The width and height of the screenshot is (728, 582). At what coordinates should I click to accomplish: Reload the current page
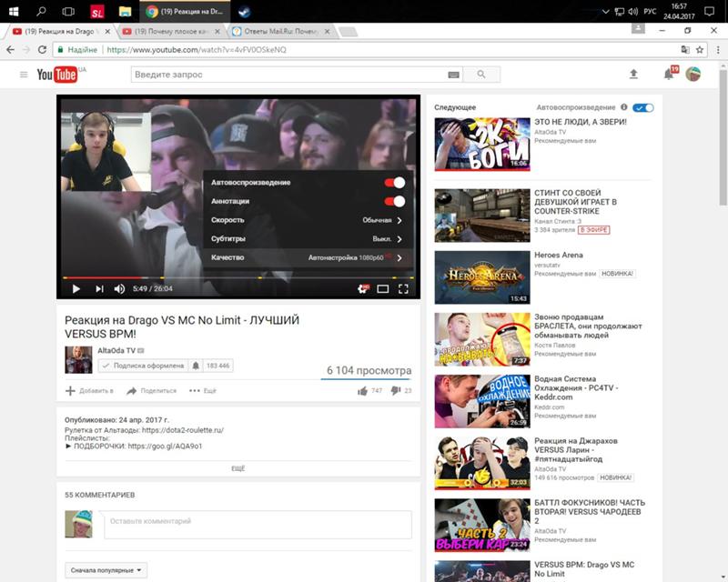coord(42,50)
